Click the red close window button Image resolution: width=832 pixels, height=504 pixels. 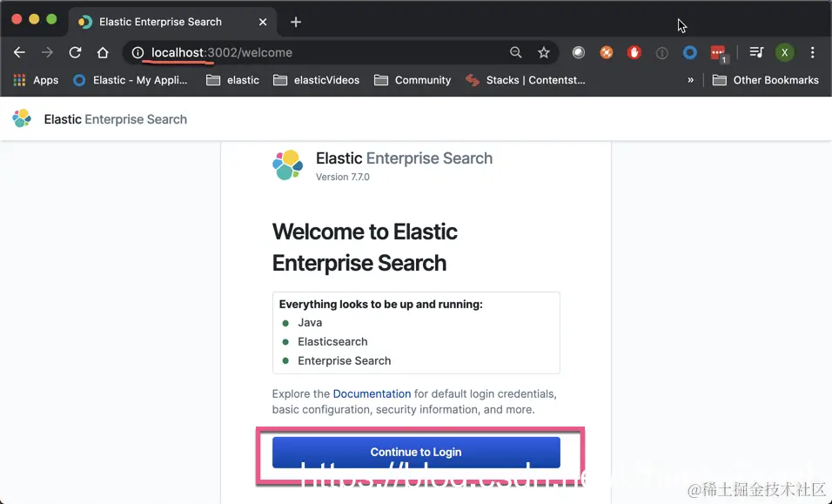click(17, 19)
